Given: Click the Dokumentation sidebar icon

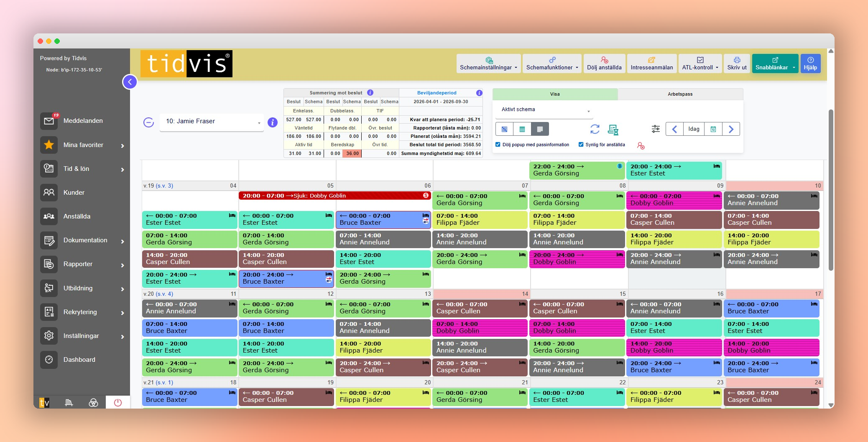Looking at the screenshot, I should point(49,240).
